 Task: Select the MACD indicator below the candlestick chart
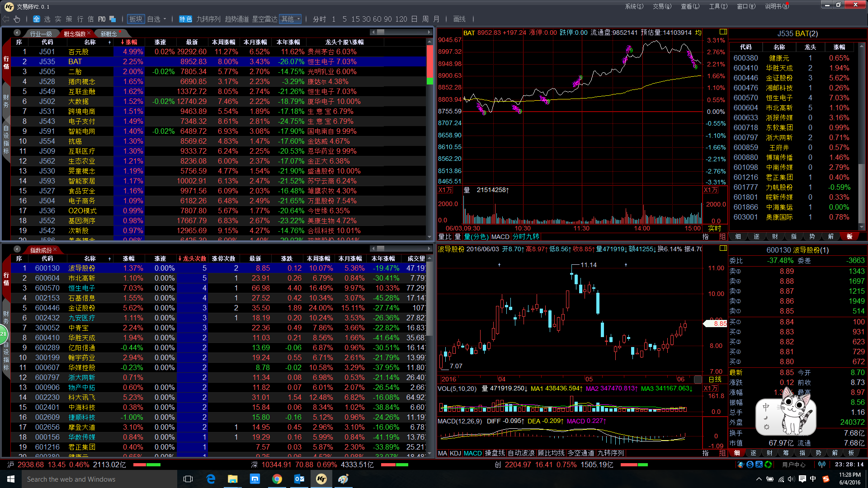(x=472, y=453)
